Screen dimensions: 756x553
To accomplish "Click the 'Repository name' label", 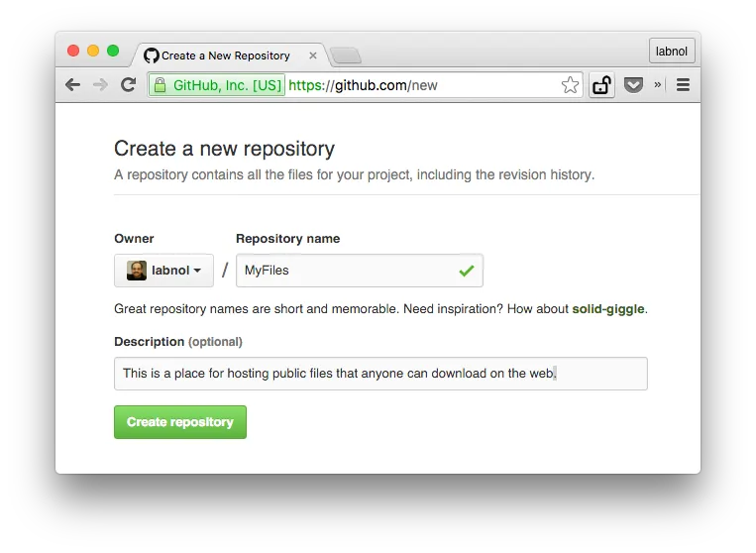I will click(x=288, y=239).
